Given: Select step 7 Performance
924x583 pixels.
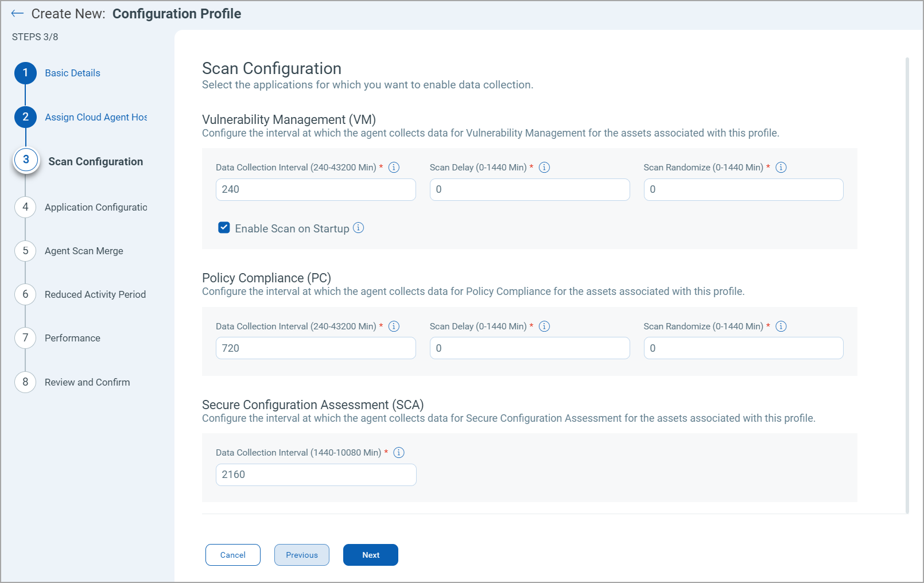Looking at the screenshot, I should (72, 338).
